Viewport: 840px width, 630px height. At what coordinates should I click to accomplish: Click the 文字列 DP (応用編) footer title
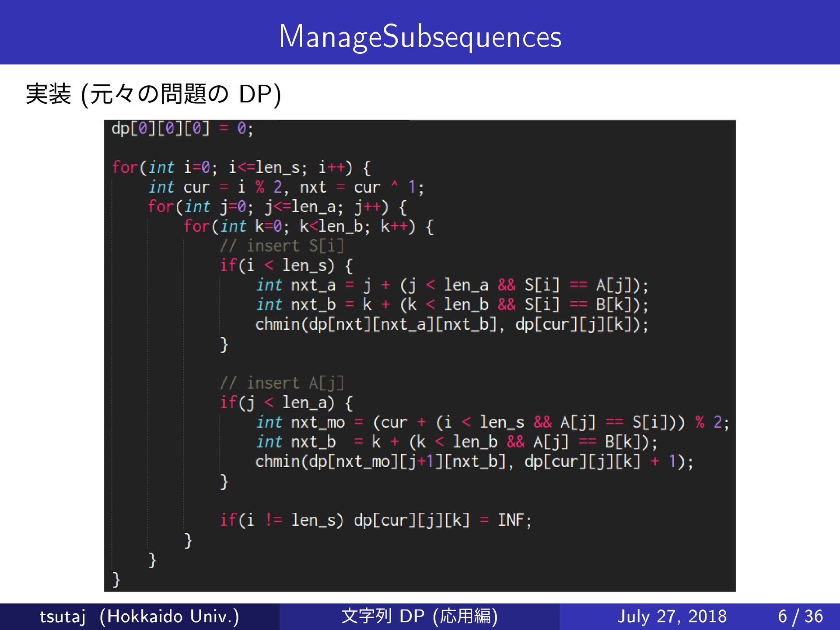point(419,616)
